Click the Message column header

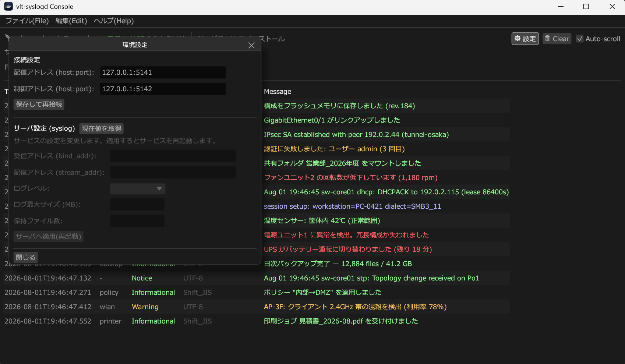click(278, 92)
